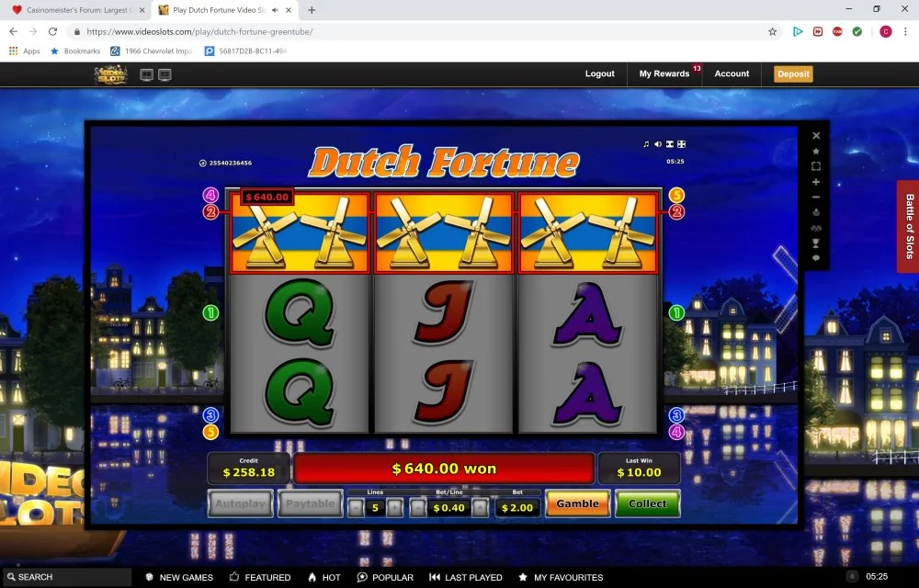Click the game fullscreen expand icon

click(681, 144)
